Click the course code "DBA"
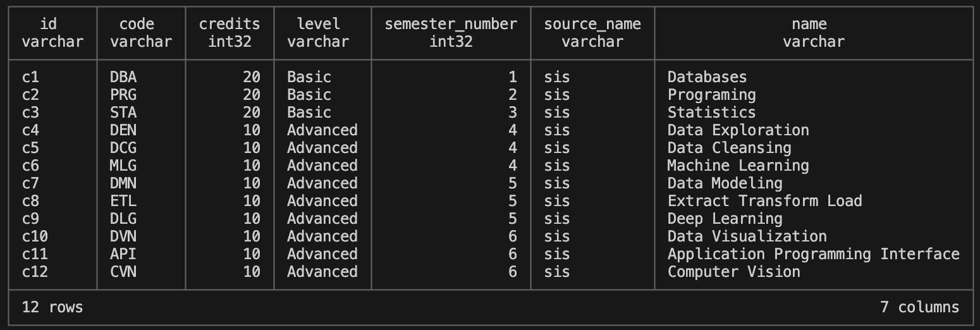Viewport: 980px width, 330px height. [123, 77]
